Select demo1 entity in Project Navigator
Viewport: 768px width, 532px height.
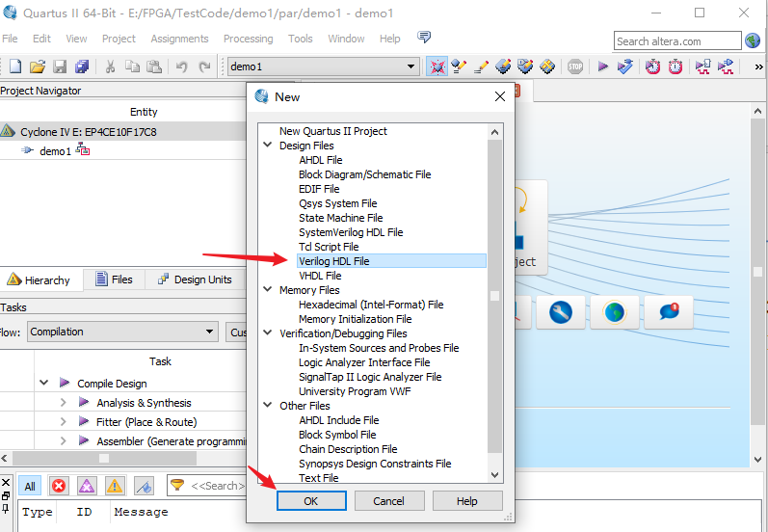[55, 151]
